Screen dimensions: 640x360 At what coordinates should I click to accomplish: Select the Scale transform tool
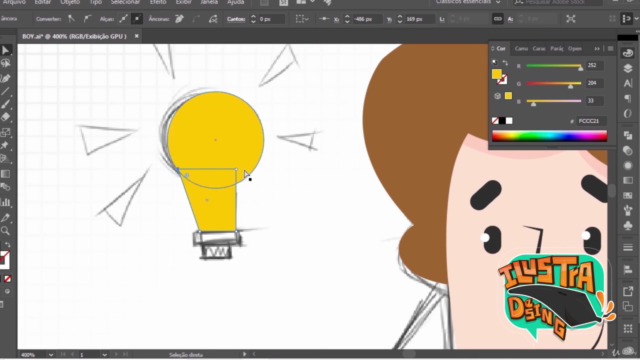[5, 132]
